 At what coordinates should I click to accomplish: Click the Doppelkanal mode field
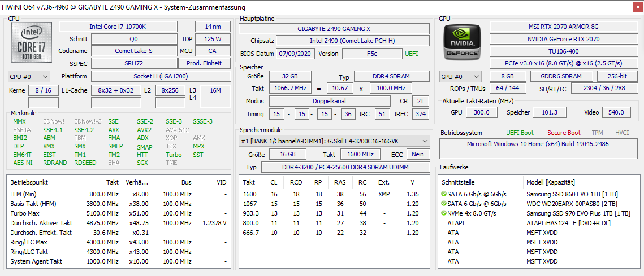tap(330, 101)
